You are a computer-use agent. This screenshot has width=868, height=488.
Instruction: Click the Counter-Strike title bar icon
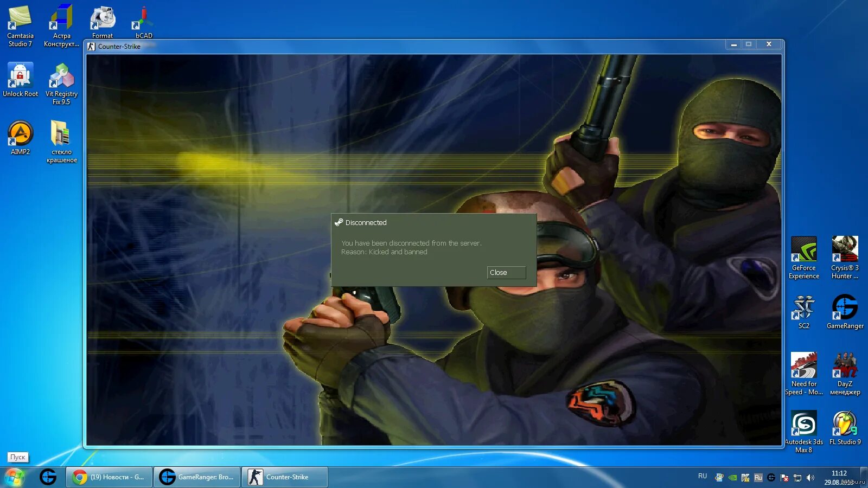91,47
